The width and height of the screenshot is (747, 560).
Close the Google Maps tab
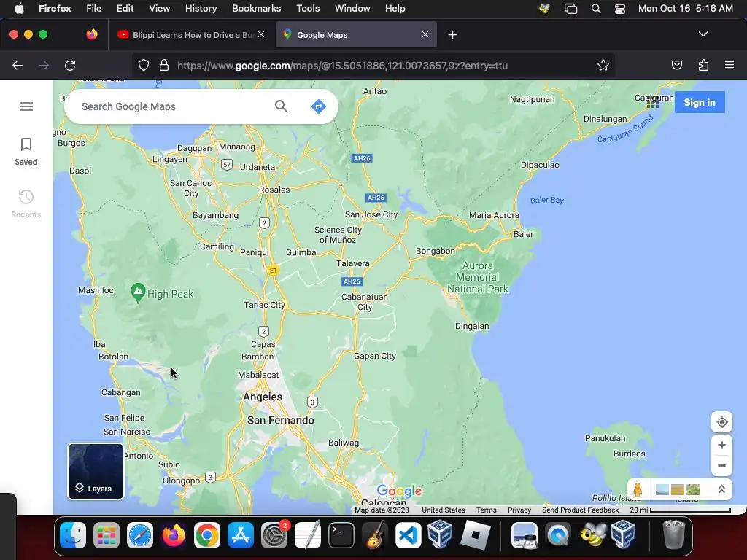pos(425,34)
